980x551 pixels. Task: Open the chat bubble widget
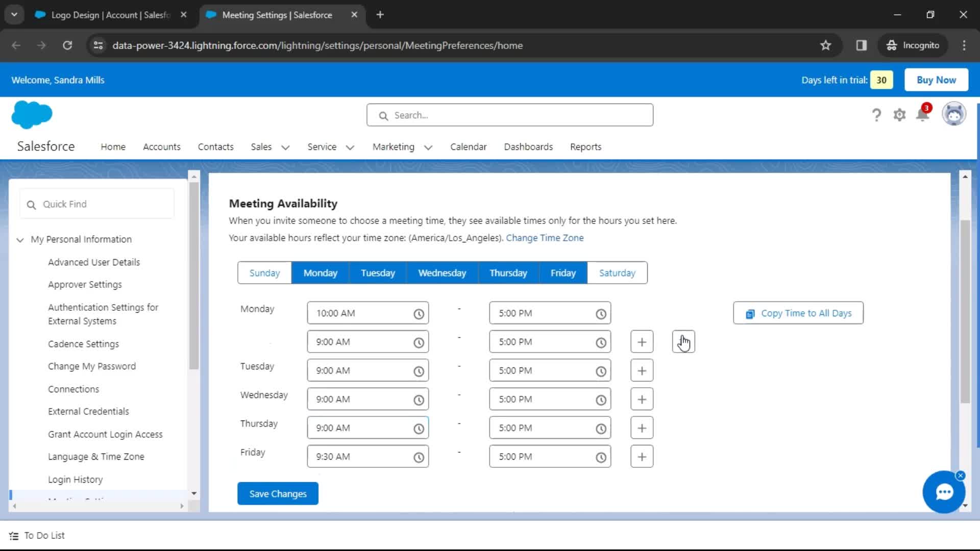click(944, 492)
